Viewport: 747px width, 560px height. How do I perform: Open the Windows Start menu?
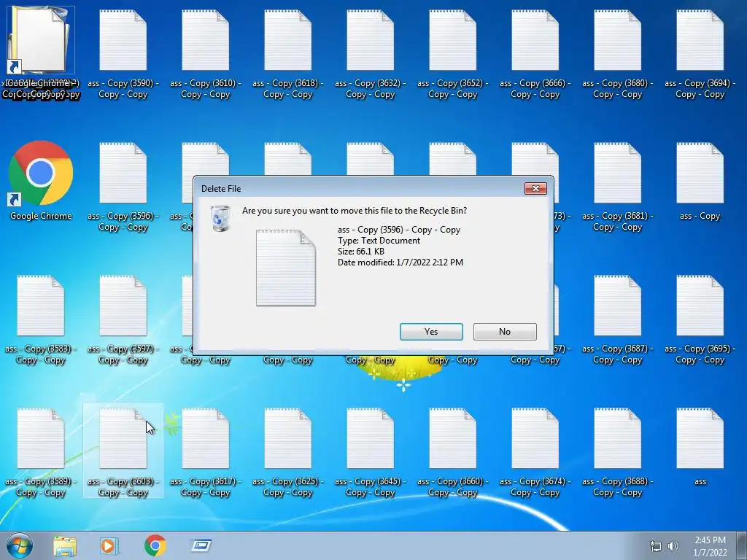(19, 545)
